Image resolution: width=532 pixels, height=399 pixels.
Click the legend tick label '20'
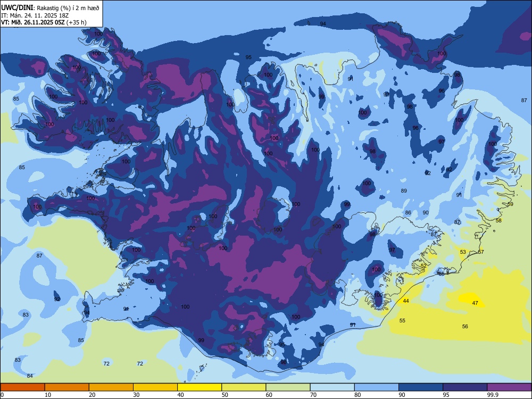pos(92,395)
